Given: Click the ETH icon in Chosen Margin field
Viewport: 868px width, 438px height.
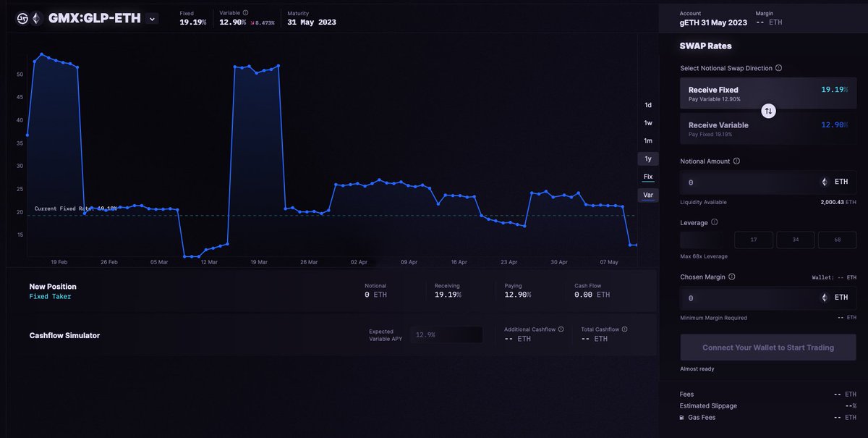Looking at the screenshot, I should tap(824, 298).
